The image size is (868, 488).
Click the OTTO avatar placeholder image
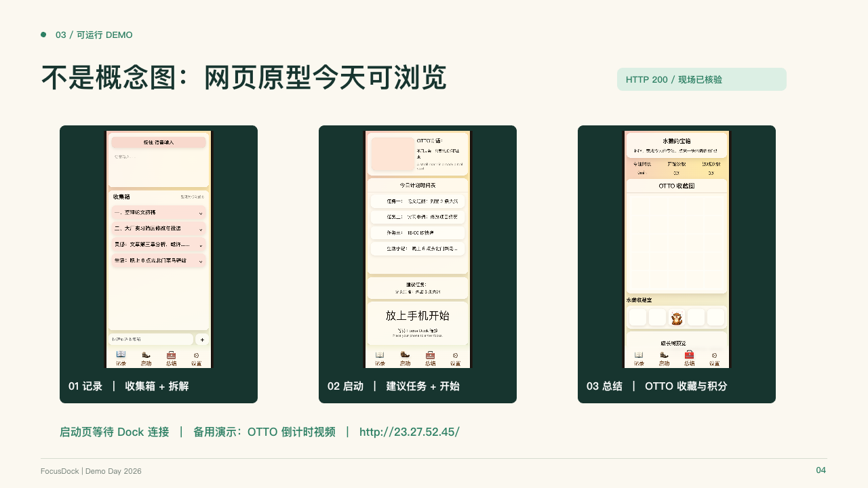tap(393, 154)
